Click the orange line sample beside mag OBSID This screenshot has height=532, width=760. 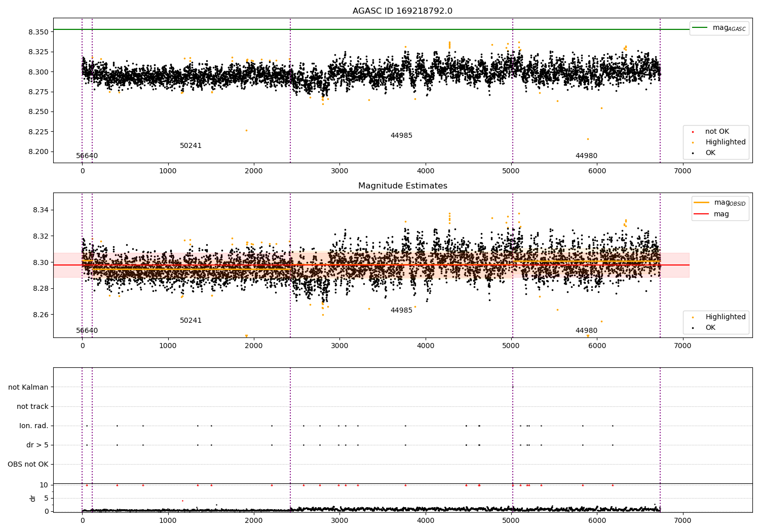(701, 203)
